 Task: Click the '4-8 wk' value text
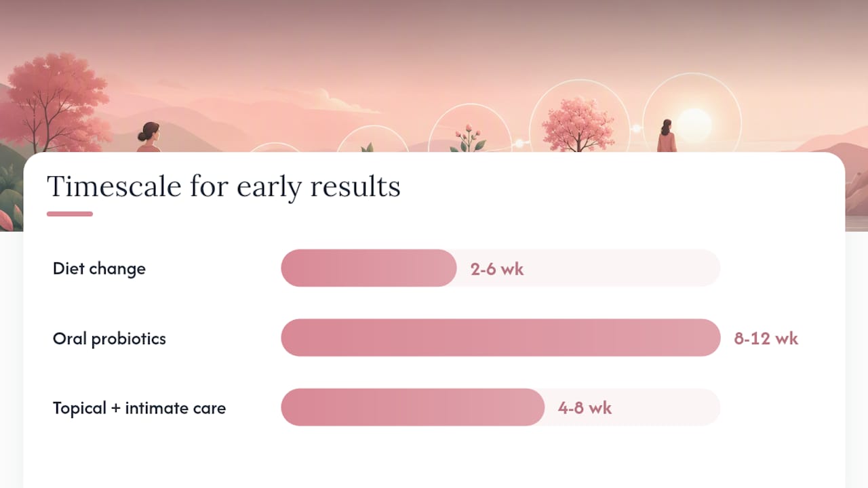[585, 408]
